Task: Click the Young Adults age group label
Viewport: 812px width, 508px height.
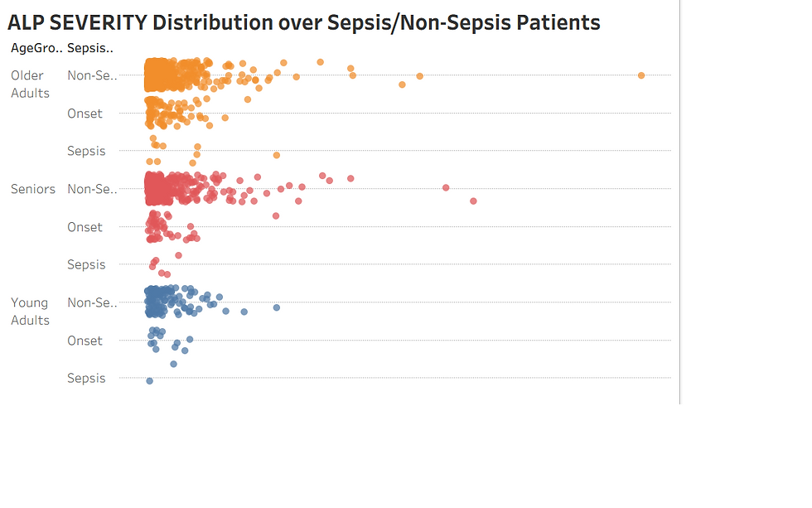Action: click(x=30, y=312)
